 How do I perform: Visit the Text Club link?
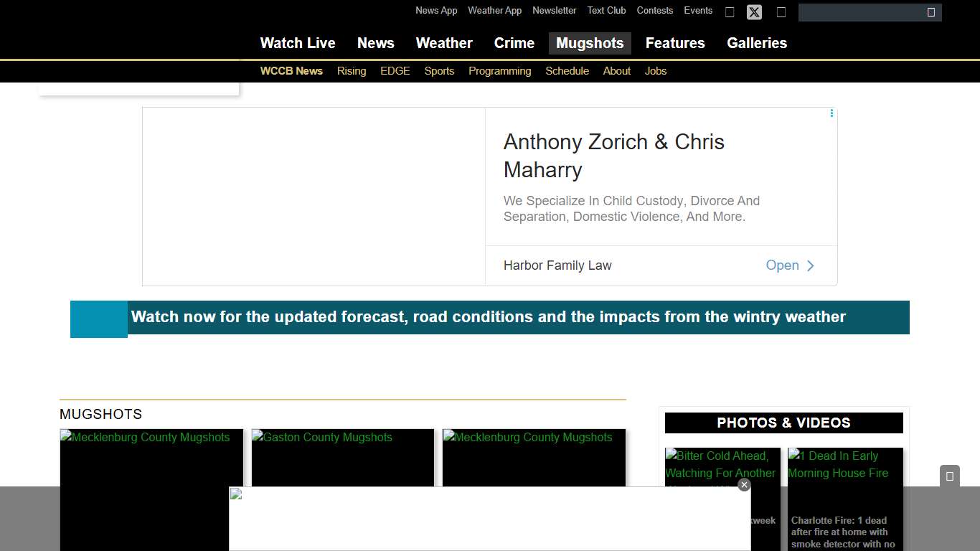606,11
